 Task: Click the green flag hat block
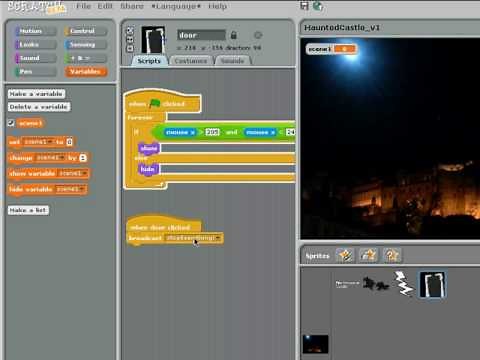pyautogui.click(x=163, y=102)
